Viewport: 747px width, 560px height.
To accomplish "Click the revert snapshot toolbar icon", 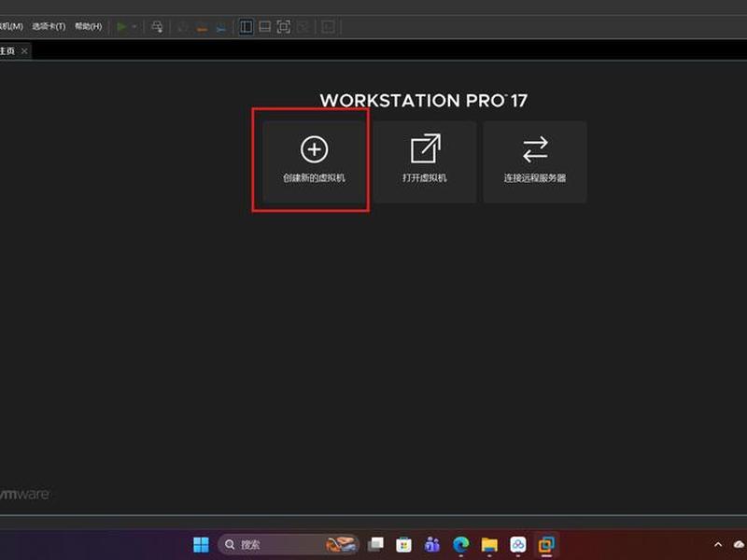I will pos(202,27).
